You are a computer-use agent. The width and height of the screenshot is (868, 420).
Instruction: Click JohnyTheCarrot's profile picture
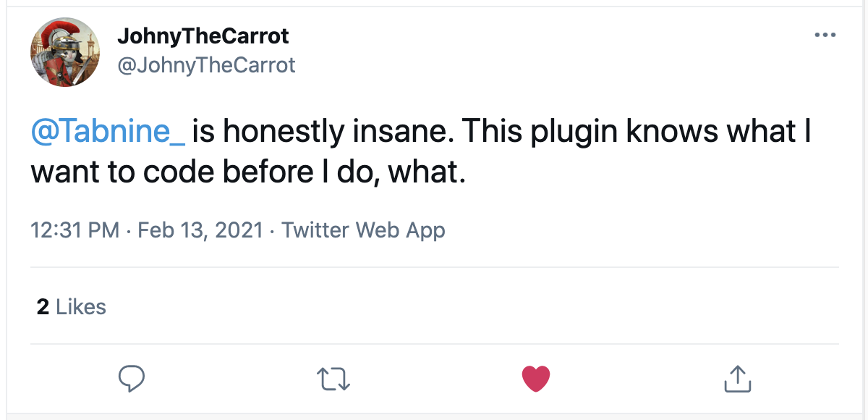tap(65, 51)
